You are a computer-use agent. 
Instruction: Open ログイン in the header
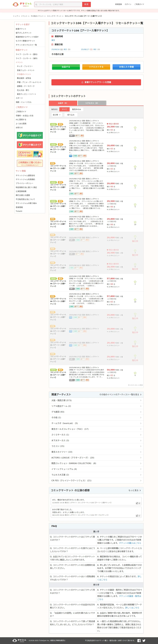128,4
